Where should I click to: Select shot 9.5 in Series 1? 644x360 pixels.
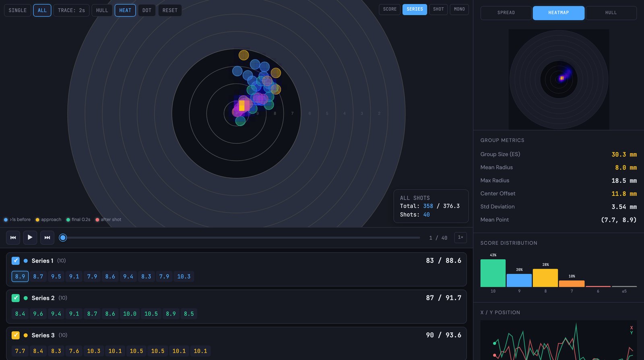[x=56, y=277]
